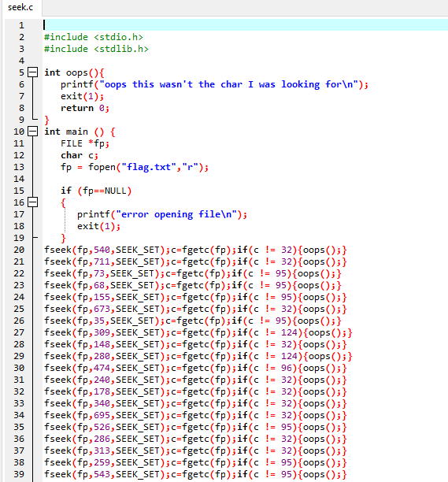Image resolution: width=448 pixels, height=482 pixels.
Task: Click the fseek line with offset 280
Action: [x=198, y=356]
